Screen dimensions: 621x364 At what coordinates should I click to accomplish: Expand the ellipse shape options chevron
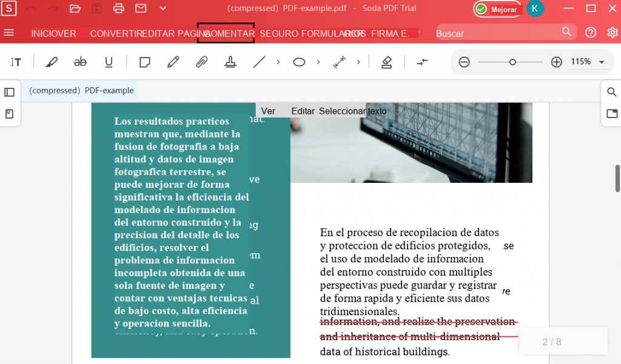[x=318, y=62]
